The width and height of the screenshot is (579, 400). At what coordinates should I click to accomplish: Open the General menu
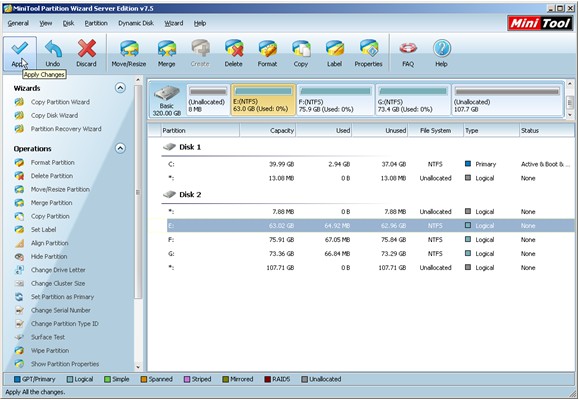(18, 23)
